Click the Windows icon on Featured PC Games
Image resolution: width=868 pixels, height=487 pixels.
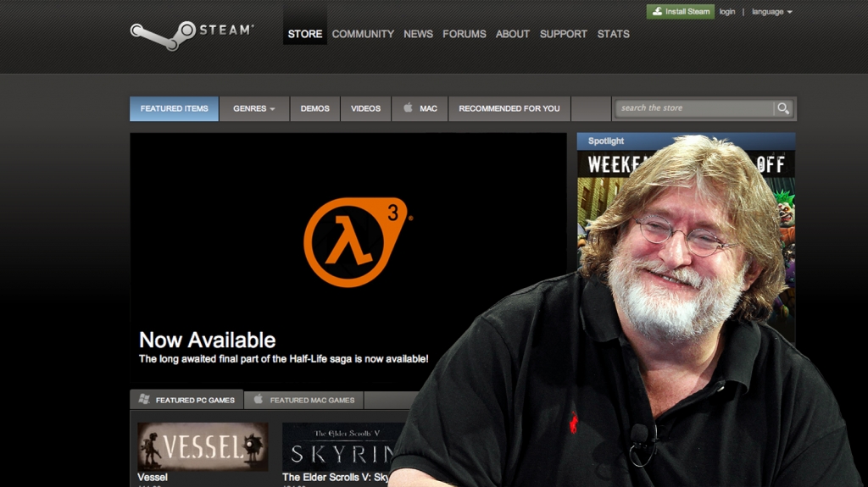(144, 400)
